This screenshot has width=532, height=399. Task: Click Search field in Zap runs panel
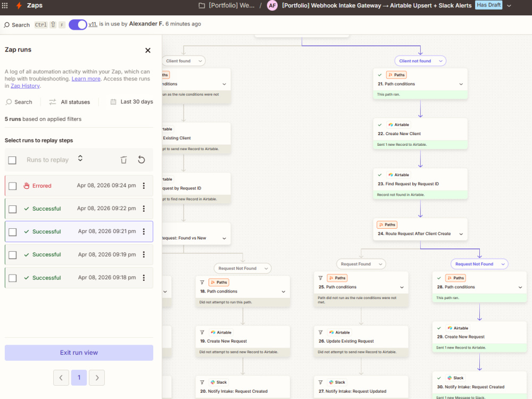coord(19,102)
